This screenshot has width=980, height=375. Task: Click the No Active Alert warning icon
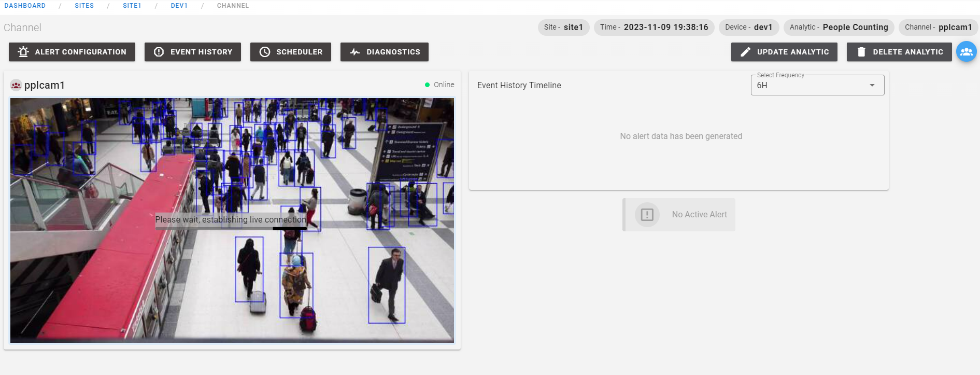point(647,215)
